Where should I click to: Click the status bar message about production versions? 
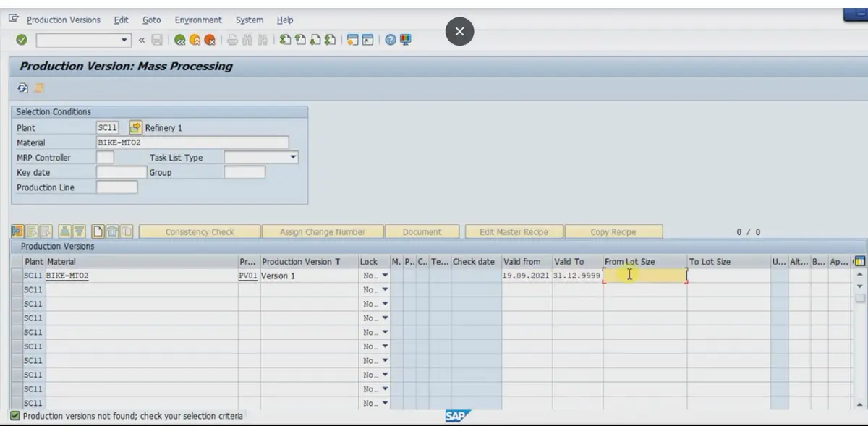coord(132,416)
